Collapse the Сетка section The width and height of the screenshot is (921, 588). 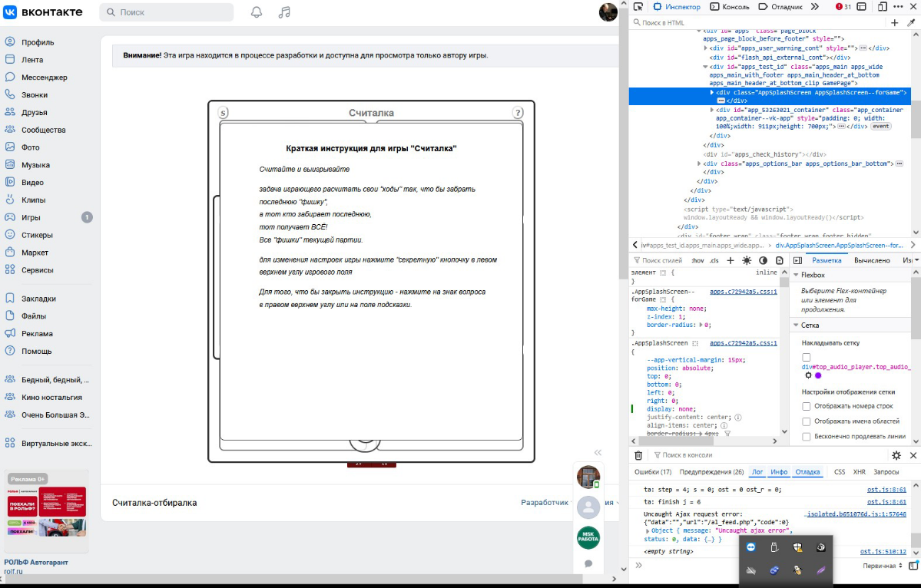(796, 325)
